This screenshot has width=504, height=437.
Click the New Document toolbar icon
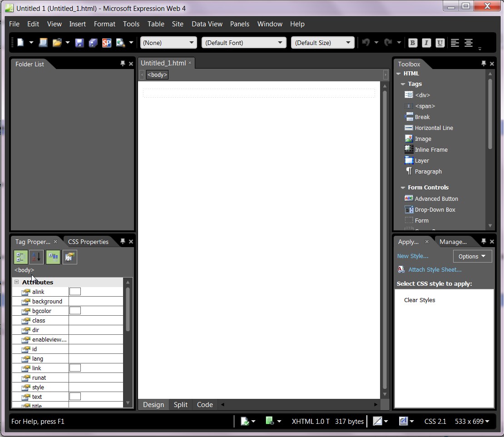pos(20,42)
